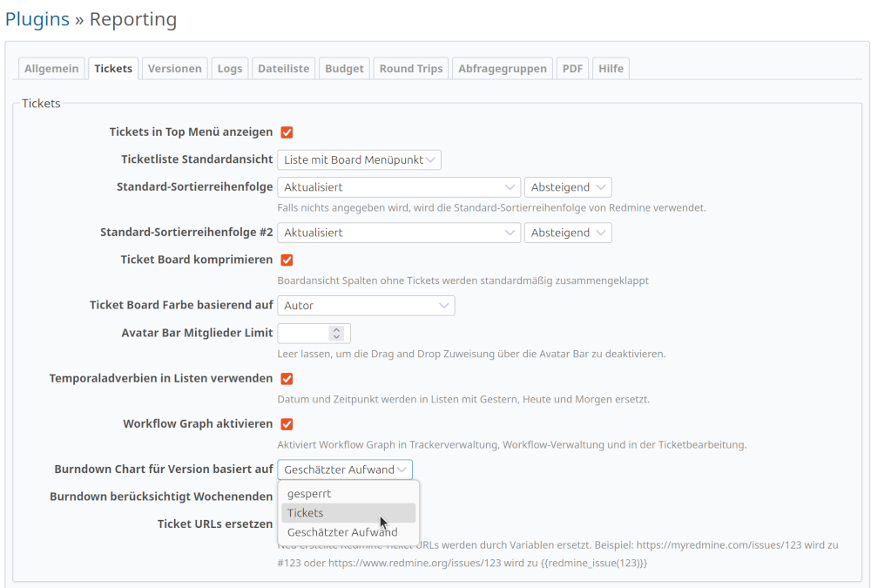Open the 'Ticket Board Farbe basierend auf' dropdown

tap(366, 305)
